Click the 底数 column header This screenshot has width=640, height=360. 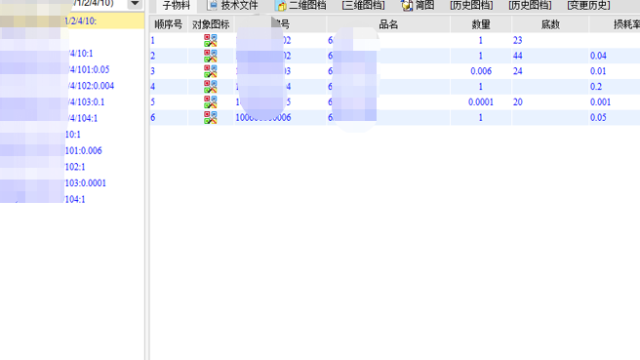[550, 24]
